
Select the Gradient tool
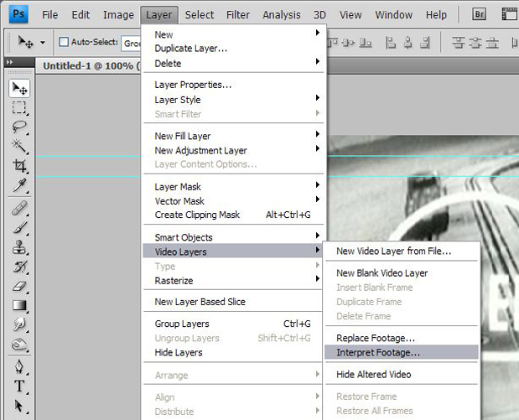point(19,305)
